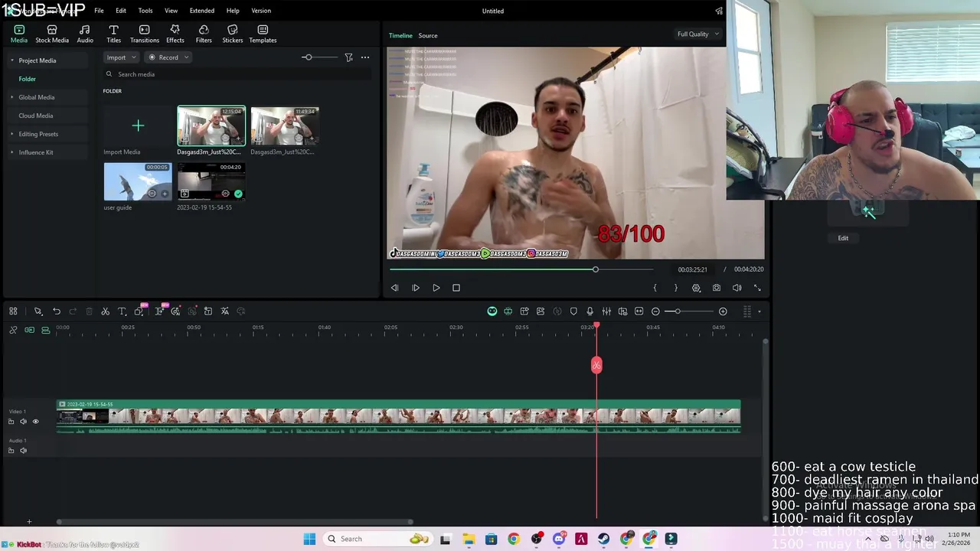
Task: Open the audio mixer
Action: [x=606, y=311]
